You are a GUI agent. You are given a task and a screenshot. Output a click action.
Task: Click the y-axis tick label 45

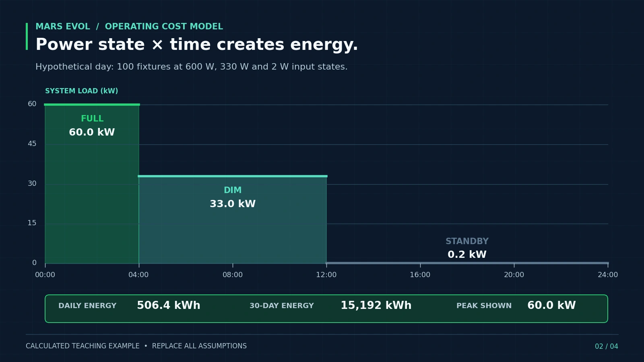pos(32,144)
